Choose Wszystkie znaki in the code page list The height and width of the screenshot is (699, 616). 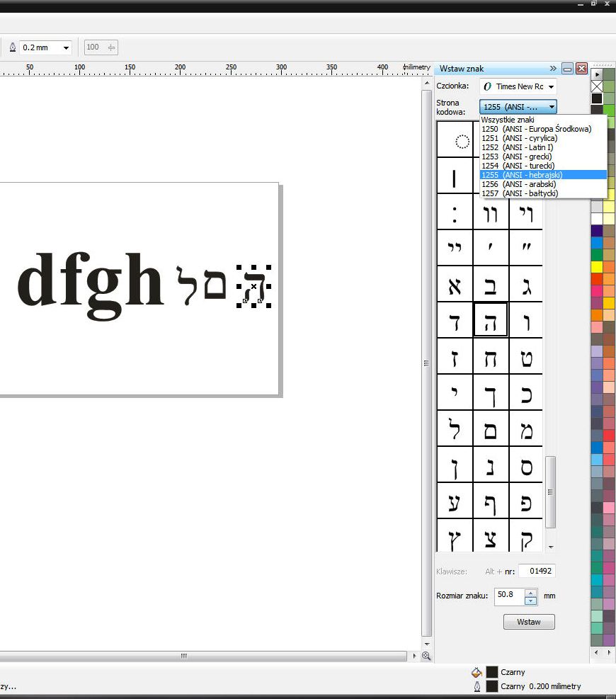click(508, 120)
